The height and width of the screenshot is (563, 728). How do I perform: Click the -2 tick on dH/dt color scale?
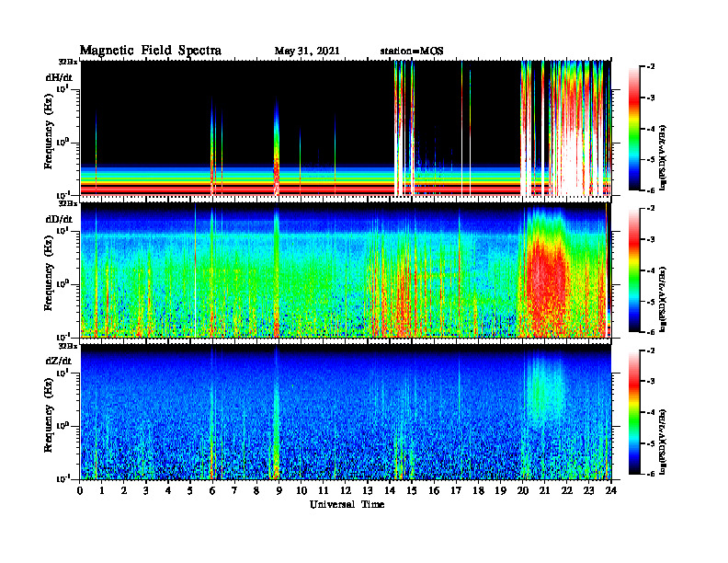(651, 67)
